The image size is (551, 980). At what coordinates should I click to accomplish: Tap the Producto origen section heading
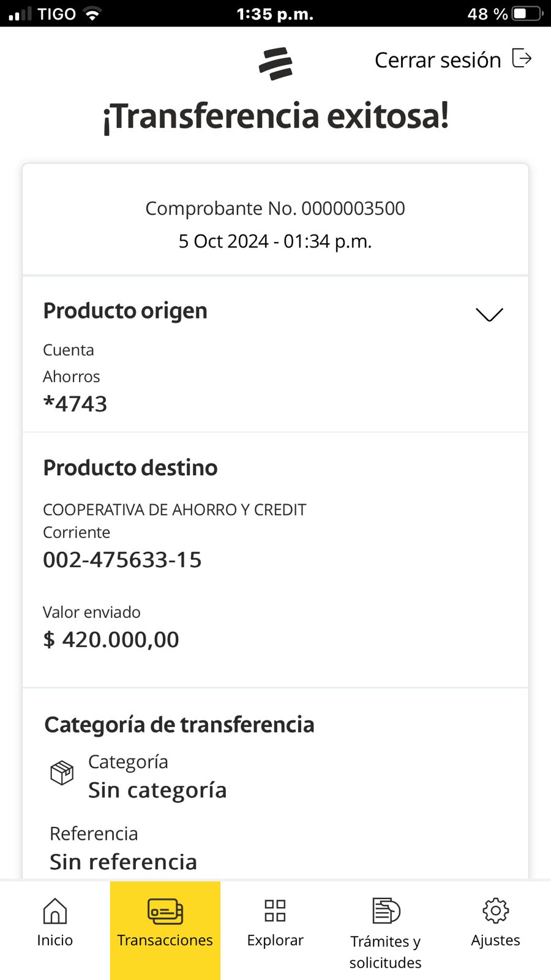pyautogui.click(x=126, y=311)
